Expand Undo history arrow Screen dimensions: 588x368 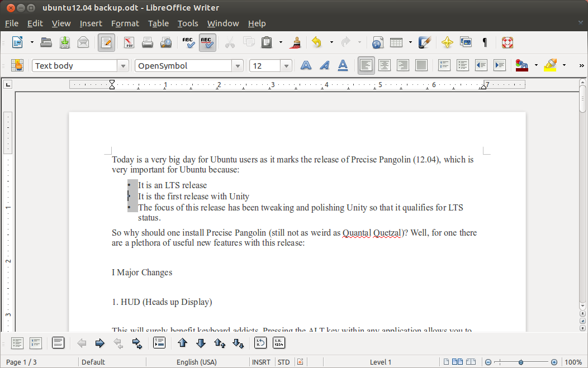[331, 42]
